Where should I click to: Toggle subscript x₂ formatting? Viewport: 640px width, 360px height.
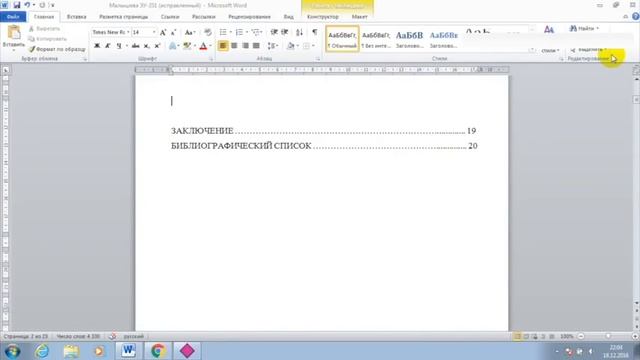coord(147,46)
